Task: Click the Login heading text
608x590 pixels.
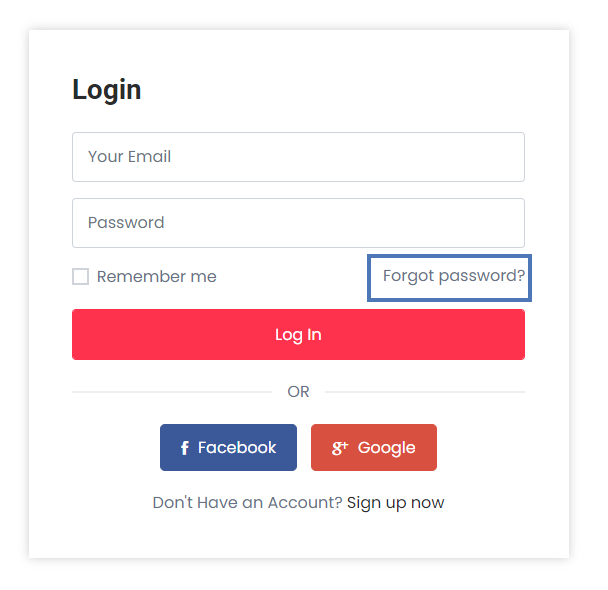Action: (107, 90)
